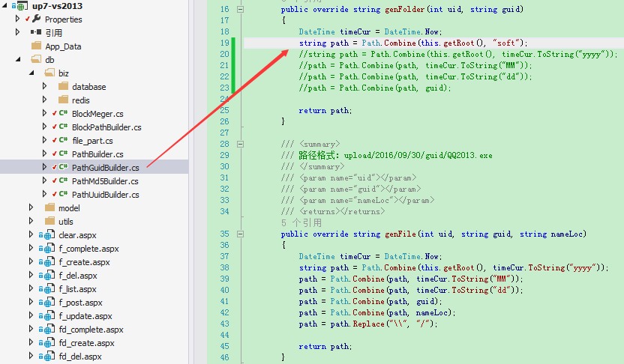624x364 pixels.
Task: Collapse the genFile method outline box
Action: pyautogui.click(x=240, y=234)
